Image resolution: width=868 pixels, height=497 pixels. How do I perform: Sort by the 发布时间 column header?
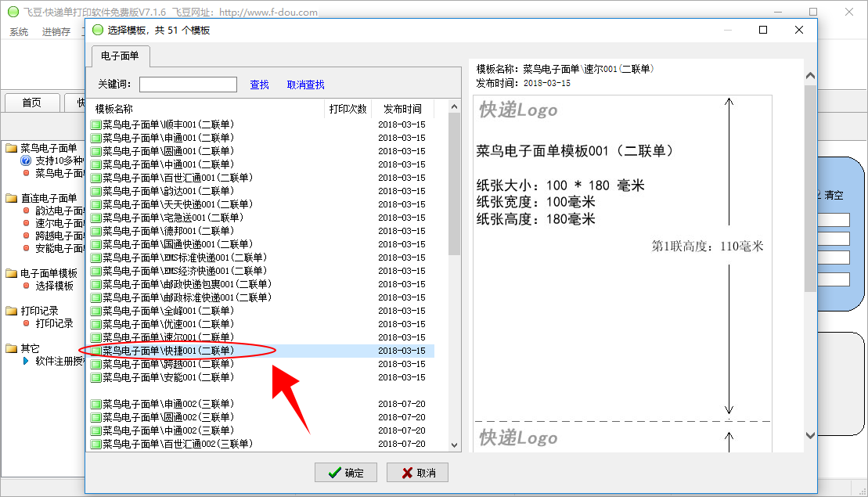tap(402, 109)
